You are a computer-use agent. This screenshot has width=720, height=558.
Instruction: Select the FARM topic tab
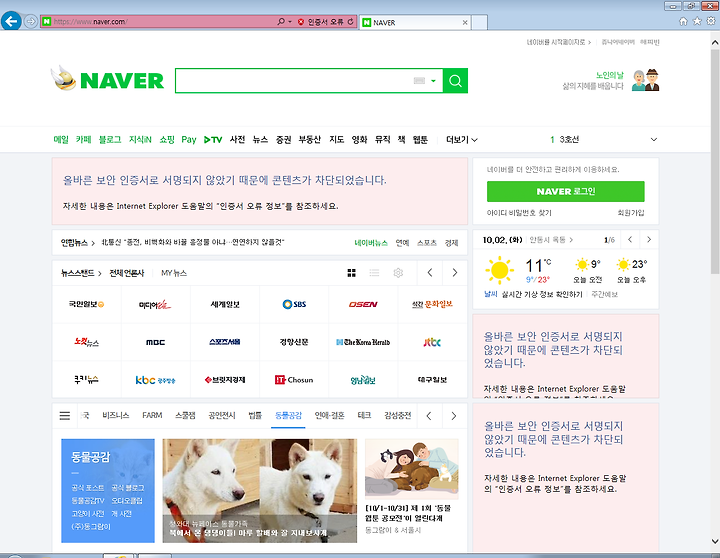tap(152, 415)
